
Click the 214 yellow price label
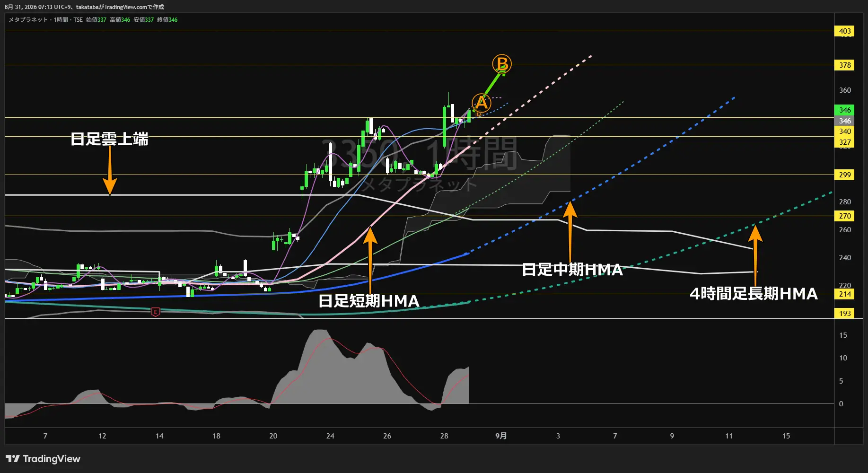tap(844, 294)
